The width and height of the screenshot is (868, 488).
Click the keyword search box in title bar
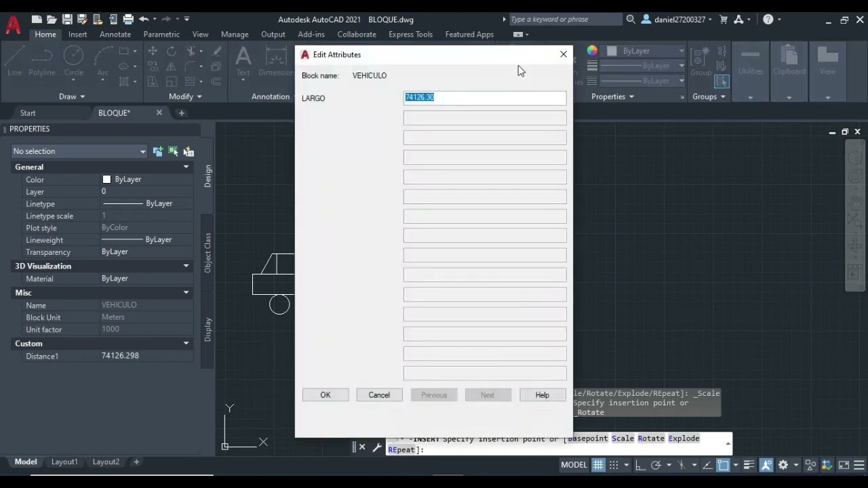click(x=564, y=20)
